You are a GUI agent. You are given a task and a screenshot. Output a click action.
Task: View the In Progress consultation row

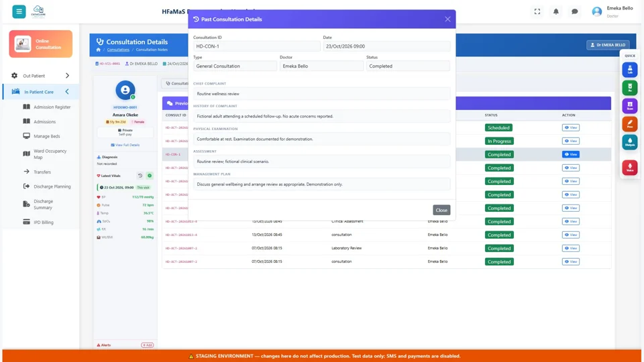click(x=570, y=141)
